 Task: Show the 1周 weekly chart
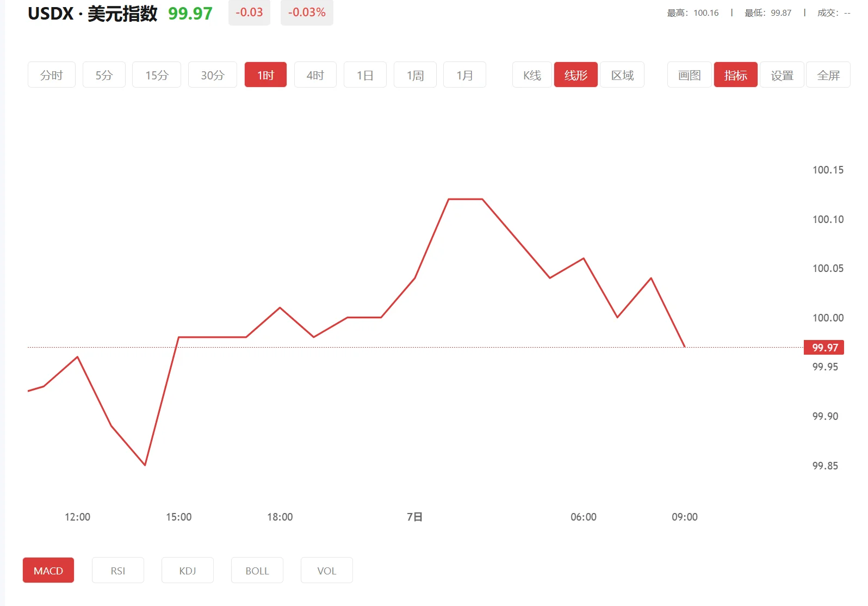[415, 75]
